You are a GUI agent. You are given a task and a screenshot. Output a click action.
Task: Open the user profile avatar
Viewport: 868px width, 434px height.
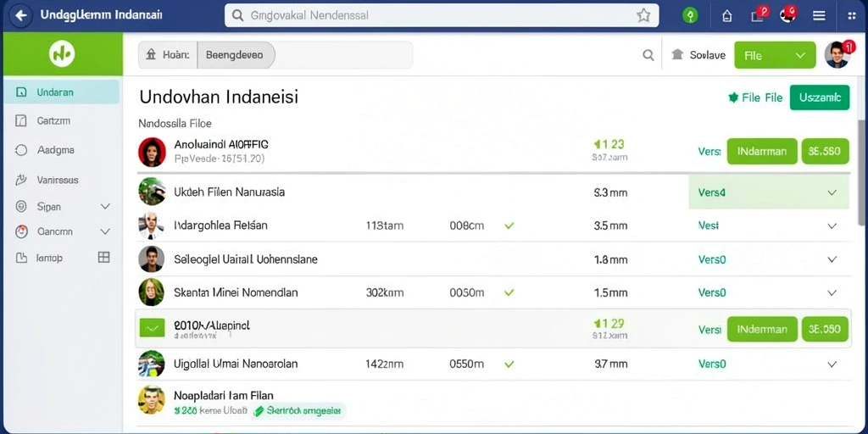point(837,55)
